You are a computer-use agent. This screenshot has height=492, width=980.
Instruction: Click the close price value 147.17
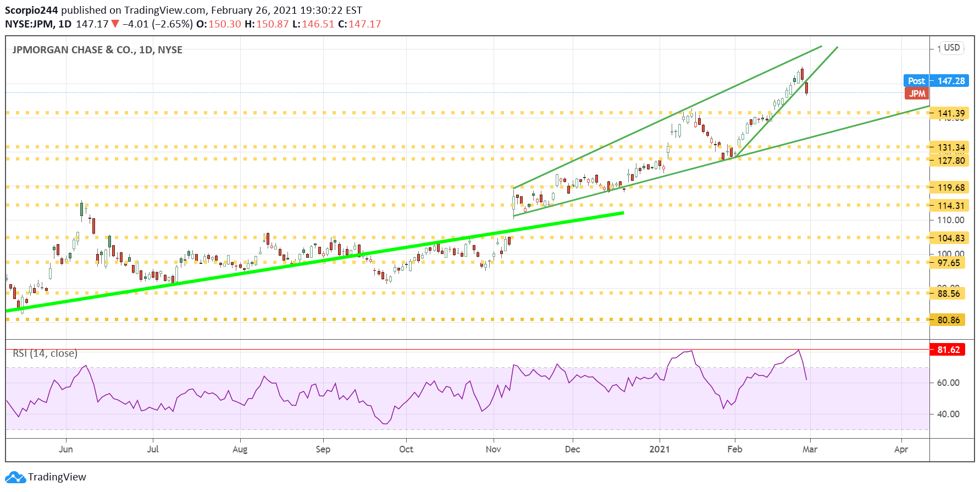(364, 24)
